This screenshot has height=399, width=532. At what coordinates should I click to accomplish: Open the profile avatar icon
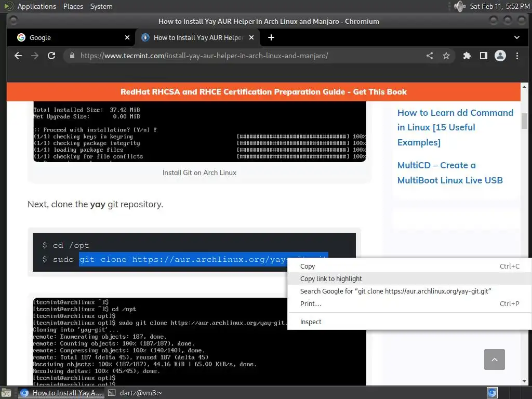pos(500,56)
